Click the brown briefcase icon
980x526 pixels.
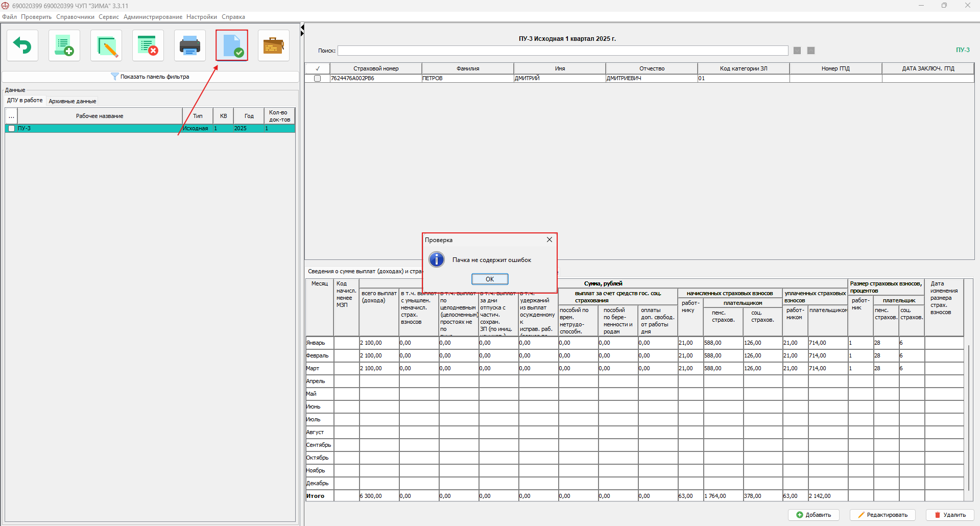tap(274, 46)
